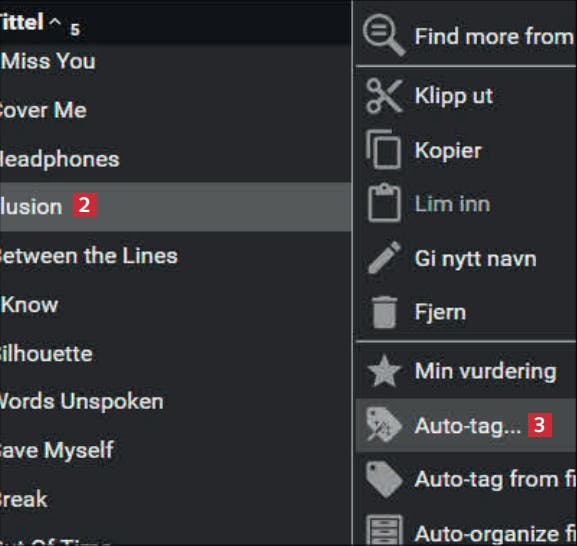Image resolution: width=577 pixels, height=546 pixels.
Task: Click the trash can icon for Fjern
Action: (385, 312)
